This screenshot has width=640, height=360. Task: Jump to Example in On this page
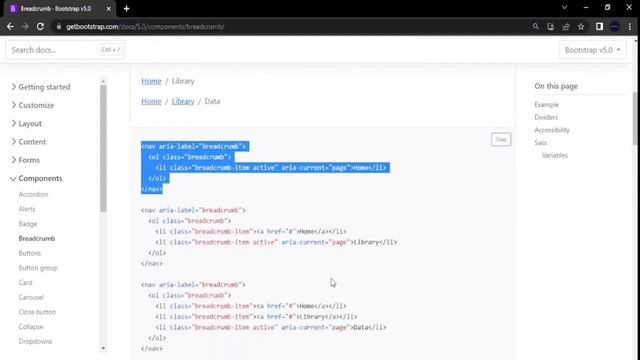[547, 104]
